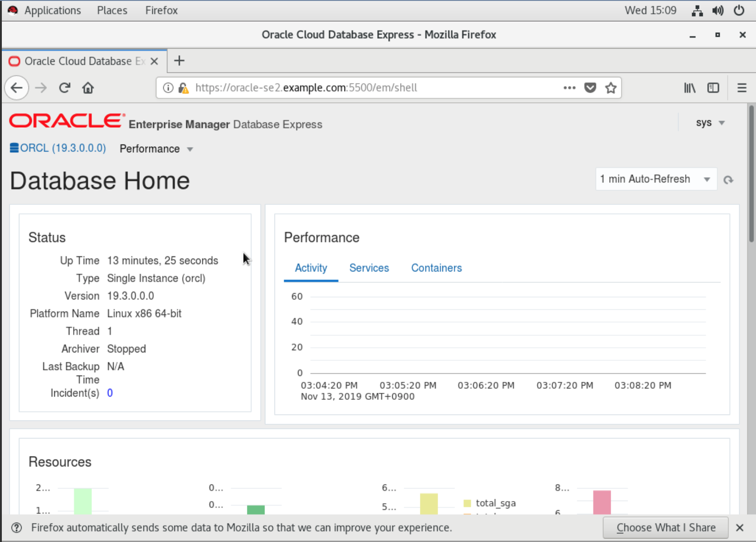Reload the current page
Screen dimensions: 756x542
coord(64,88)
